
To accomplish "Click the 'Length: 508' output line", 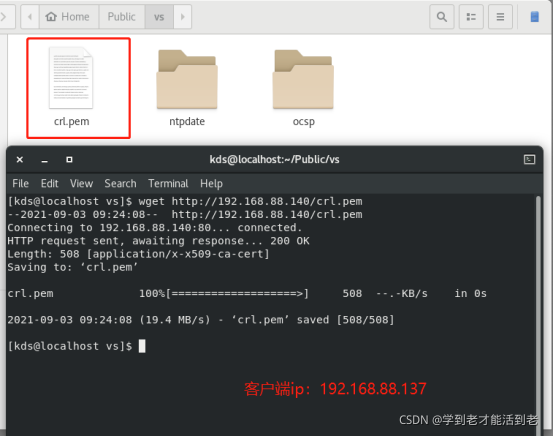I will pyautogui.click(x=138, y=254).
